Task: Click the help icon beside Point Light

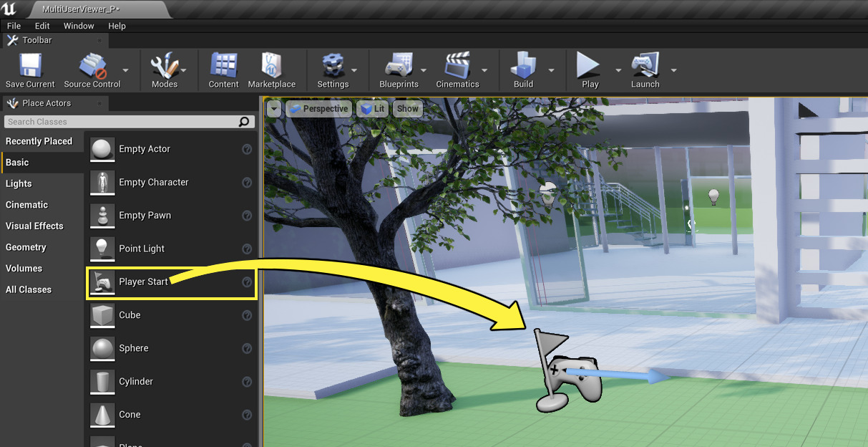Action: point(247,249)
